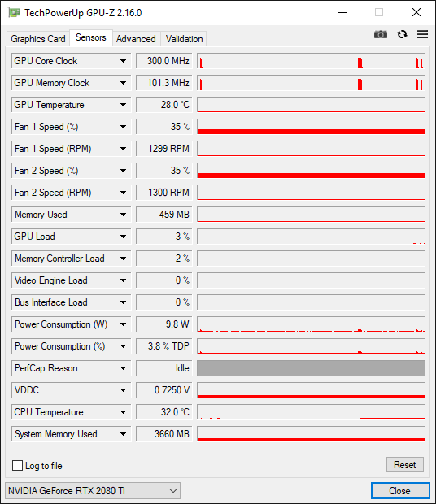Click the gray PerfCap Reason bar

[311, 368]
